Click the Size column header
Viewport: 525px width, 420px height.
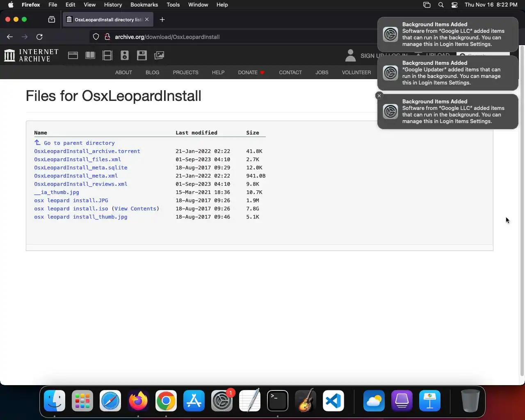point(253,133)
